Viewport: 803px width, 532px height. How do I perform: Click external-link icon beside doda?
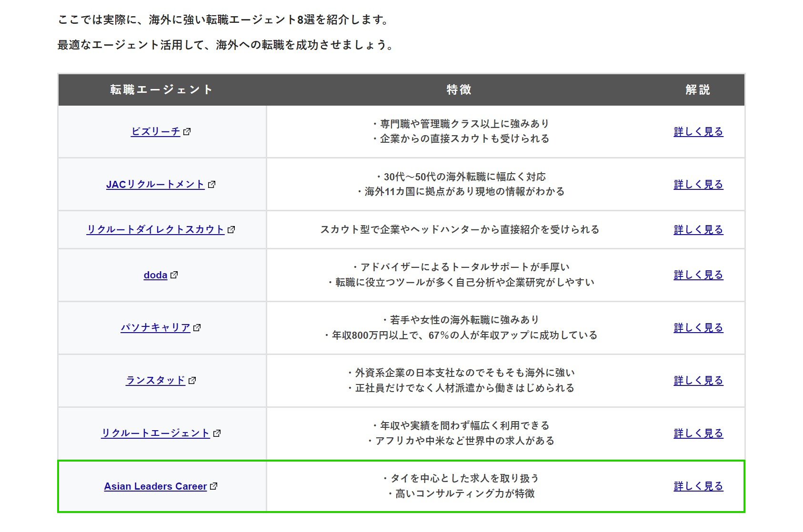174,275
